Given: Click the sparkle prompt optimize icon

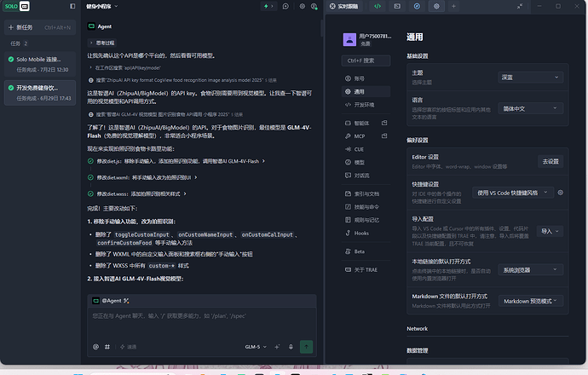Looking at the screenshot, I should click(277, 347).
